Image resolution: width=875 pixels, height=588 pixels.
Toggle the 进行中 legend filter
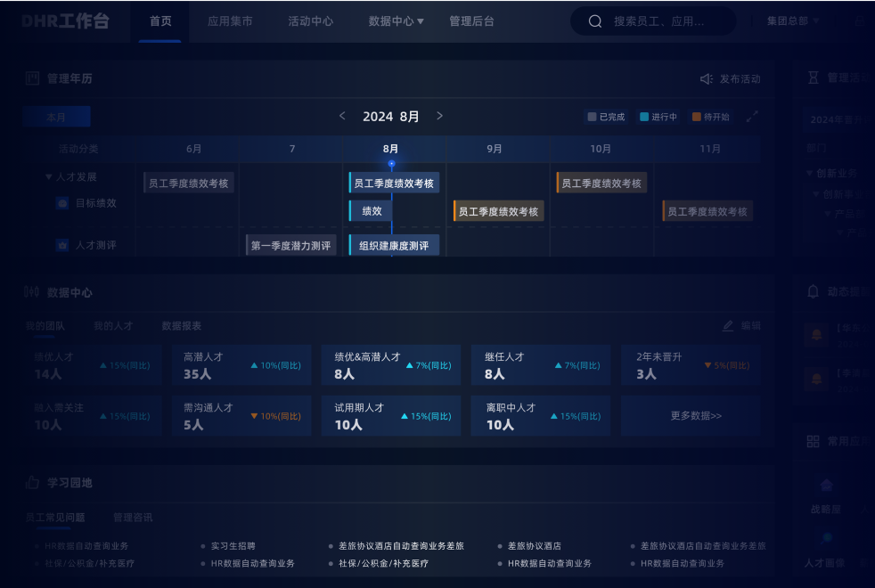[658, 117]
